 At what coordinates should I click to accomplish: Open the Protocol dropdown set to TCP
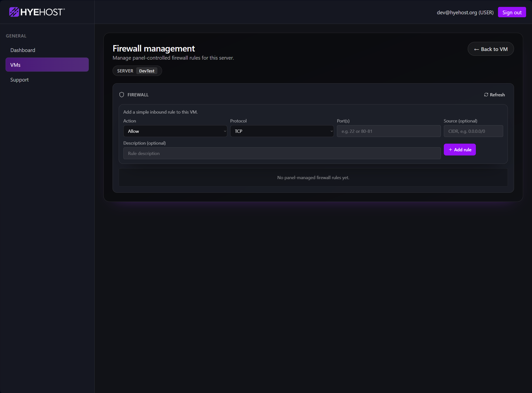tap(282, 131)
